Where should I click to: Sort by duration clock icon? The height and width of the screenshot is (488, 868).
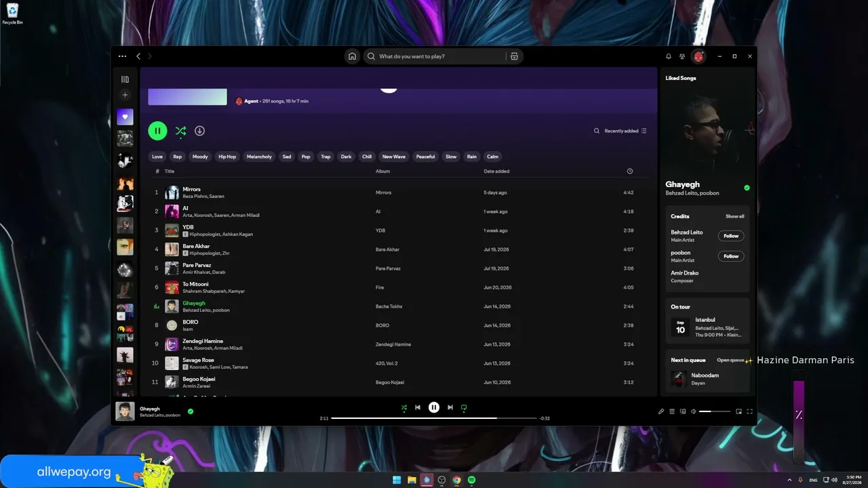[630, 171]
